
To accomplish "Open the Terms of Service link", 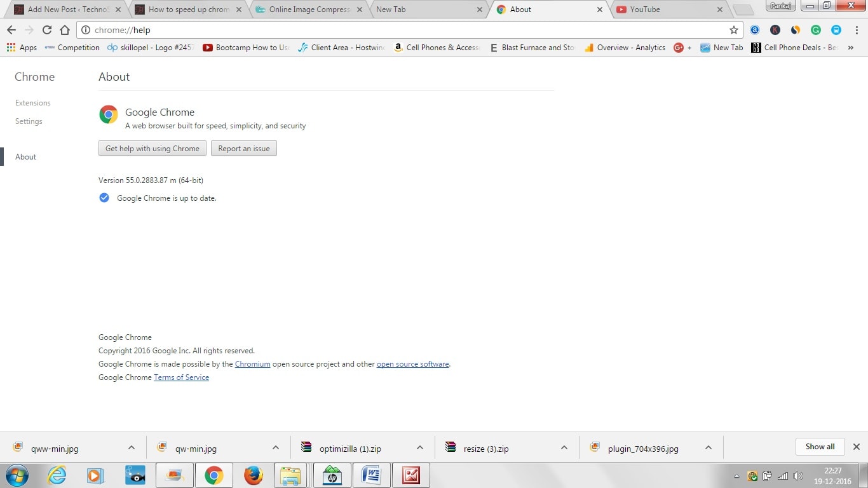I will coord(181,377).
